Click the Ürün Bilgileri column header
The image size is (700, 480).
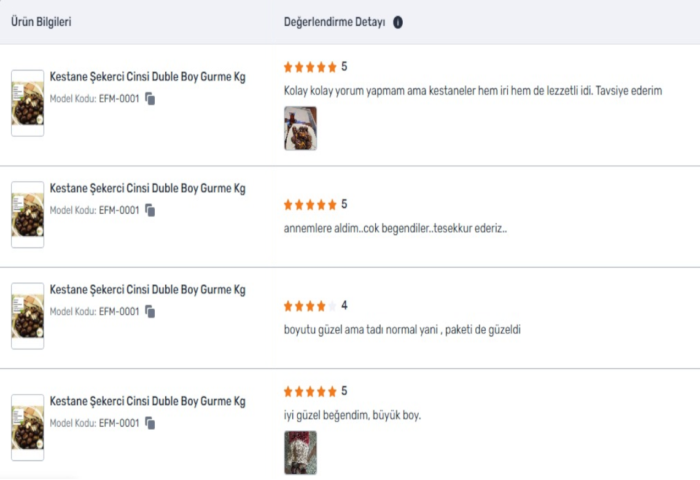coord(41,22)
